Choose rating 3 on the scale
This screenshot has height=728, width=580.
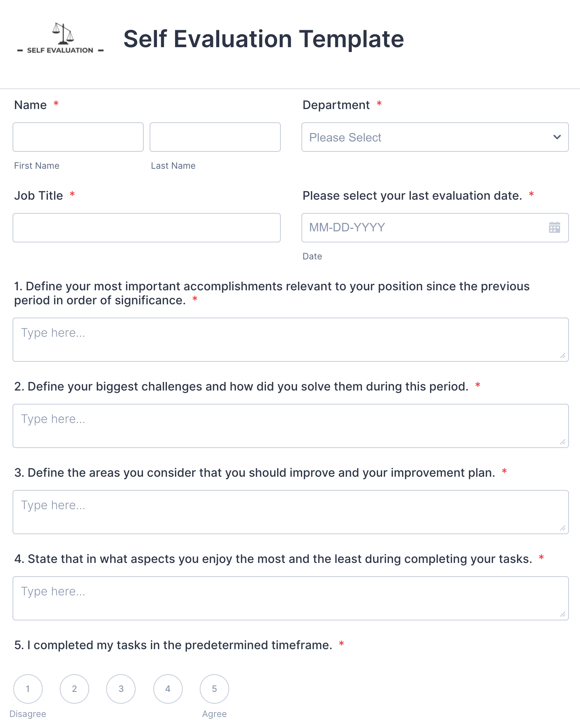coord(121,689)
